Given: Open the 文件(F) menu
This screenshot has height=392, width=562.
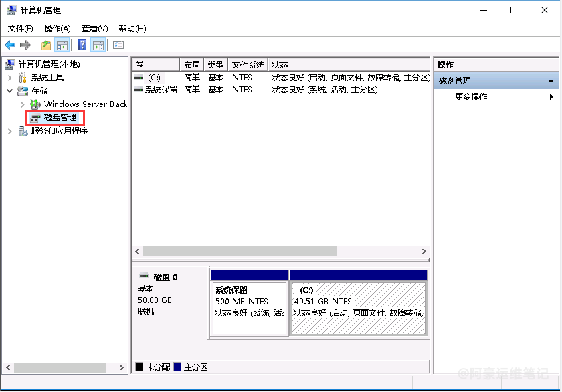Looking at the screenshot, I should 21,28.
